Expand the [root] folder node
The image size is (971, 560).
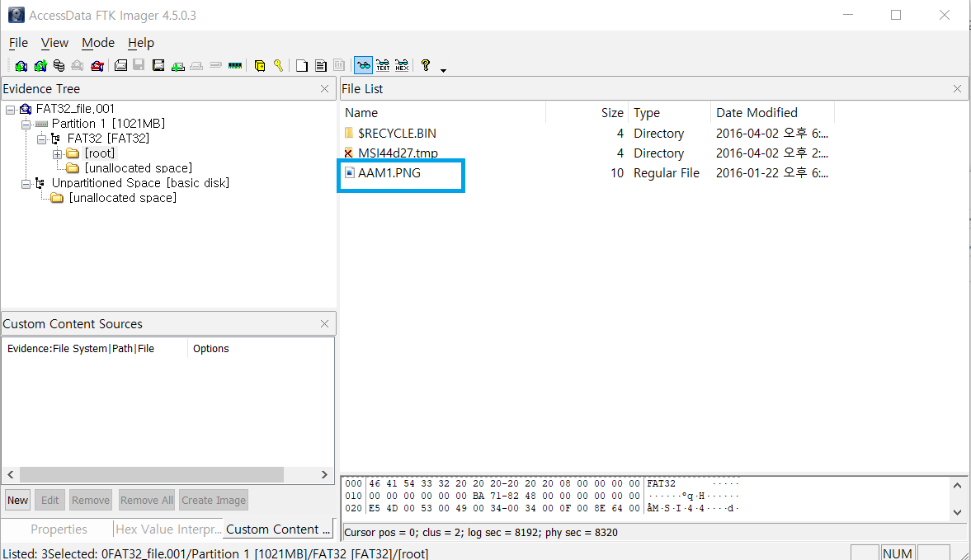(x=57, y=154)
